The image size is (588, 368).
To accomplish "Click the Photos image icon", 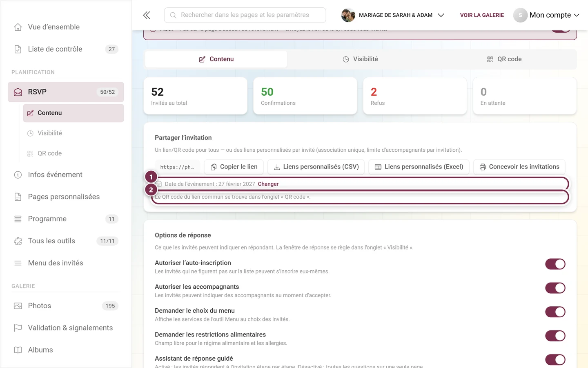I will (x=18, y=306).
